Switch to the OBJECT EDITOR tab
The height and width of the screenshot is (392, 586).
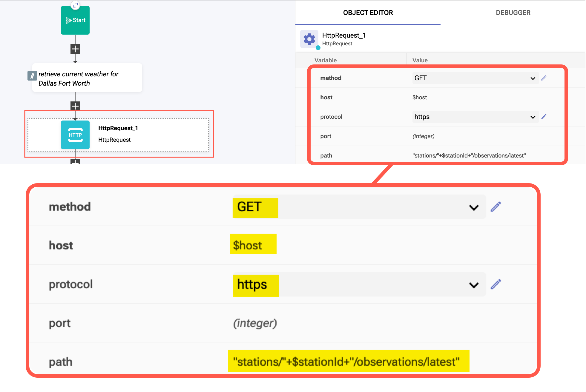click(x=368, y=13)
